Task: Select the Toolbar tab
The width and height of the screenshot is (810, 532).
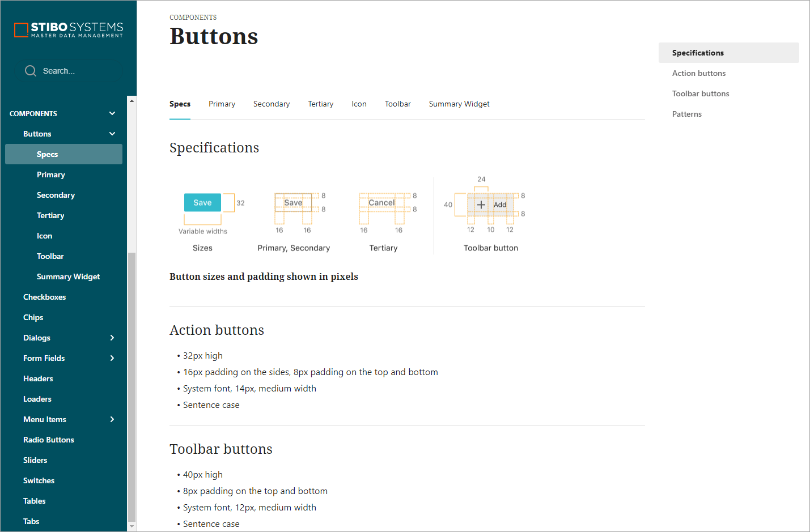Action: tap(397, 104)
